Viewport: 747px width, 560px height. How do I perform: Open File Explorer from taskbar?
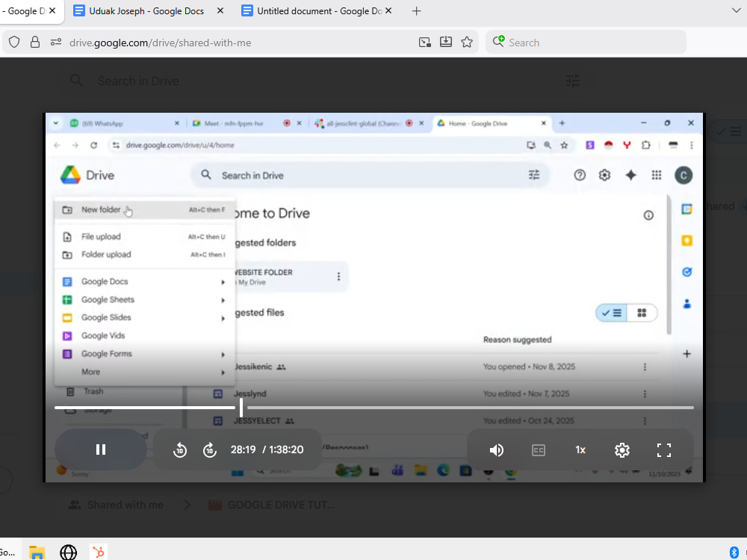tap(37, 552)
